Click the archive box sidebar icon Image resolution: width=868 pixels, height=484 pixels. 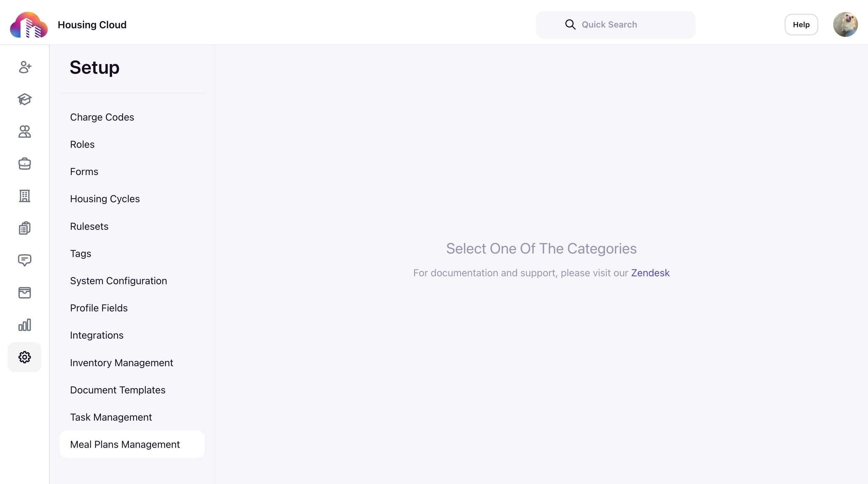24,293
